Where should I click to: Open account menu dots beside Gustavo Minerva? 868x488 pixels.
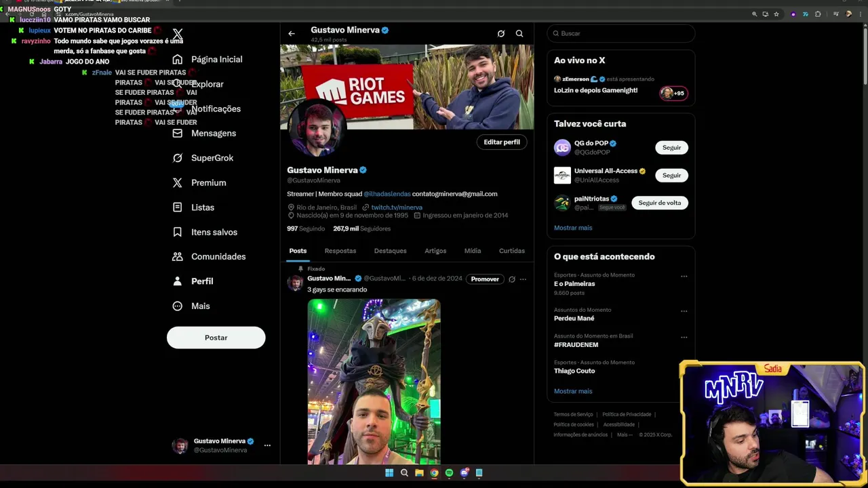(x=267, y=445)
